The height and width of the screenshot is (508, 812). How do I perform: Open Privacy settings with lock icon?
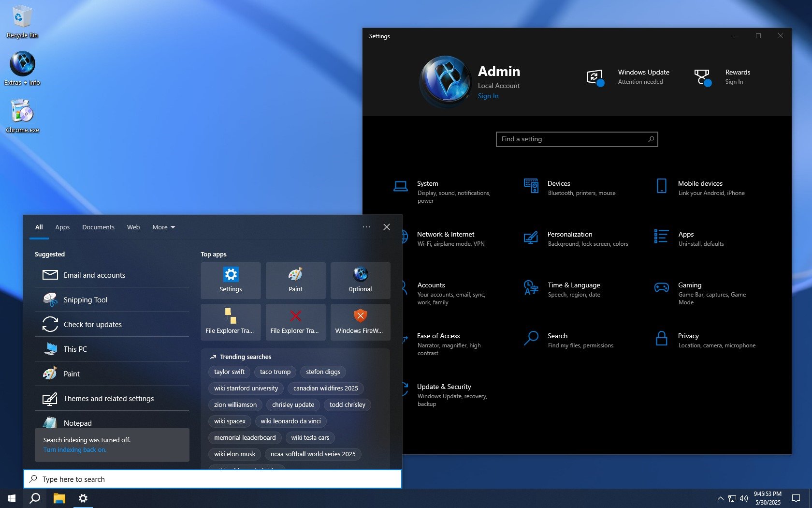[x=688, y=336]
